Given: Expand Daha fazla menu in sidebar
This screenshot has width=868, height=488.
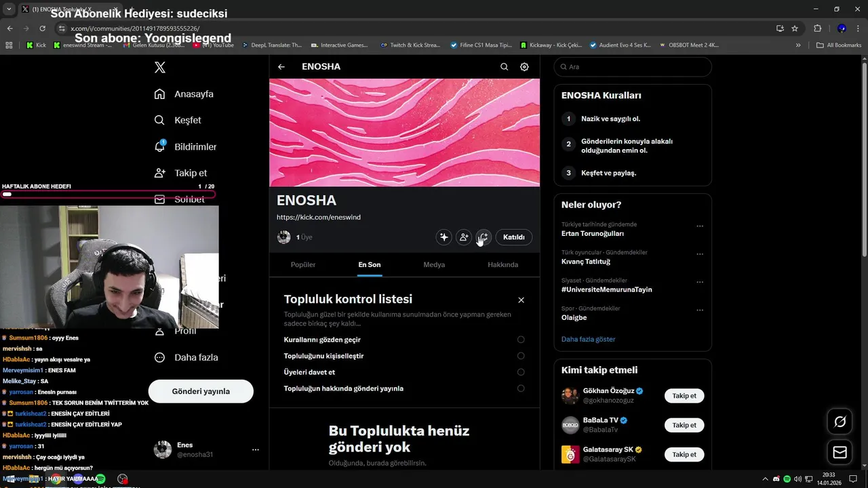Looking at the screenshot, I should coord(186,357).
